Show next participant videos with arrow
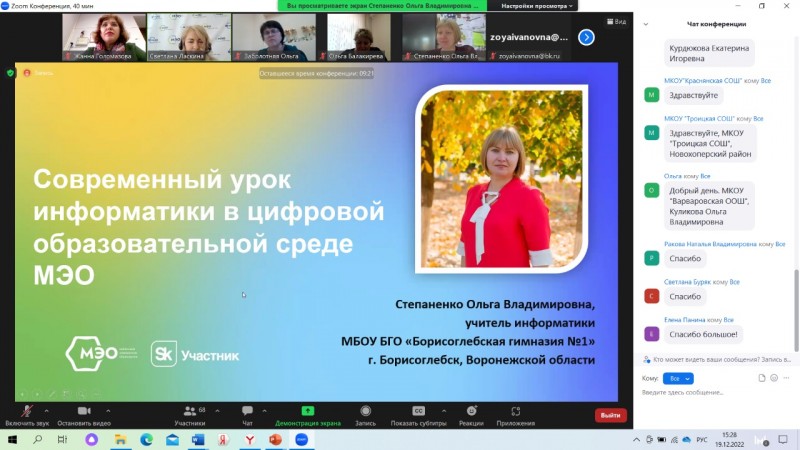The image size is (800, 450). [x=587, y=37]
